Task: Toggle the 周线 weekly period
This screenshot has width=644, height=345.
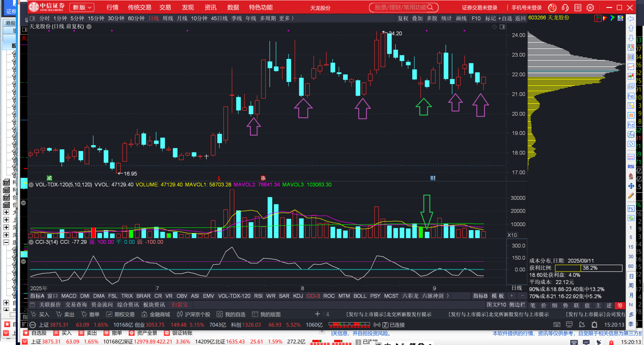Action: tap(168, 18)
